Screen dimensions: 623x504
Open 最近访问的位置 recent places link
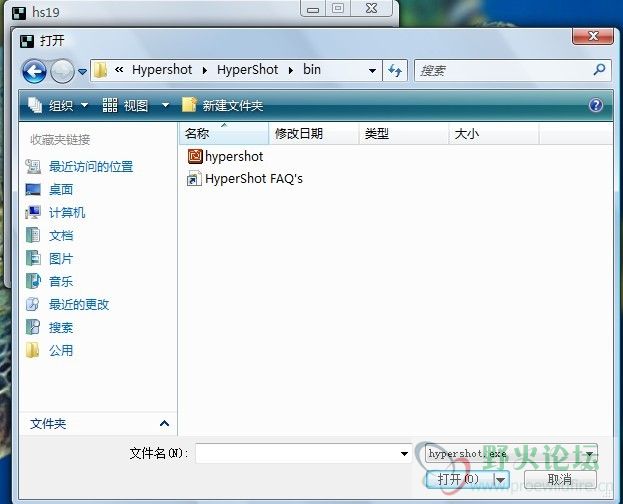(x=91, y=167)
